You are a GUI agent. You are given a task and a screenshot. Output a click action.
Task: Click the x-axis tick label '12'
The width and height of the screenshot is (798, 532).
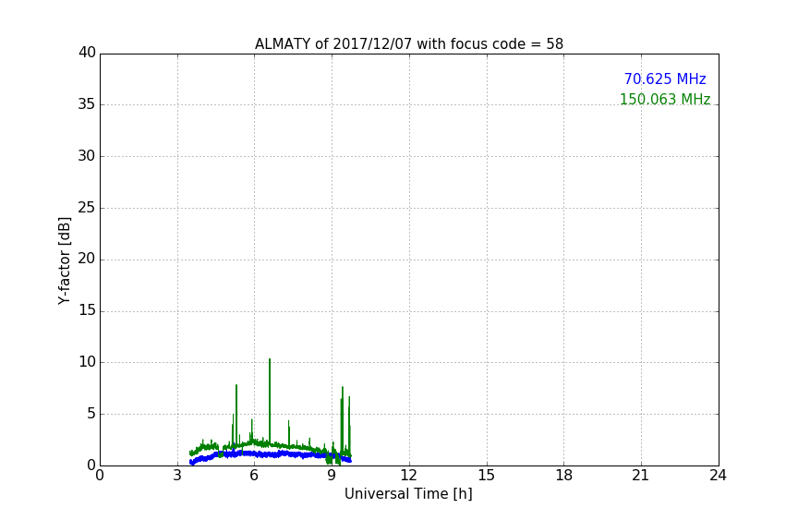(x=409, y=476)
